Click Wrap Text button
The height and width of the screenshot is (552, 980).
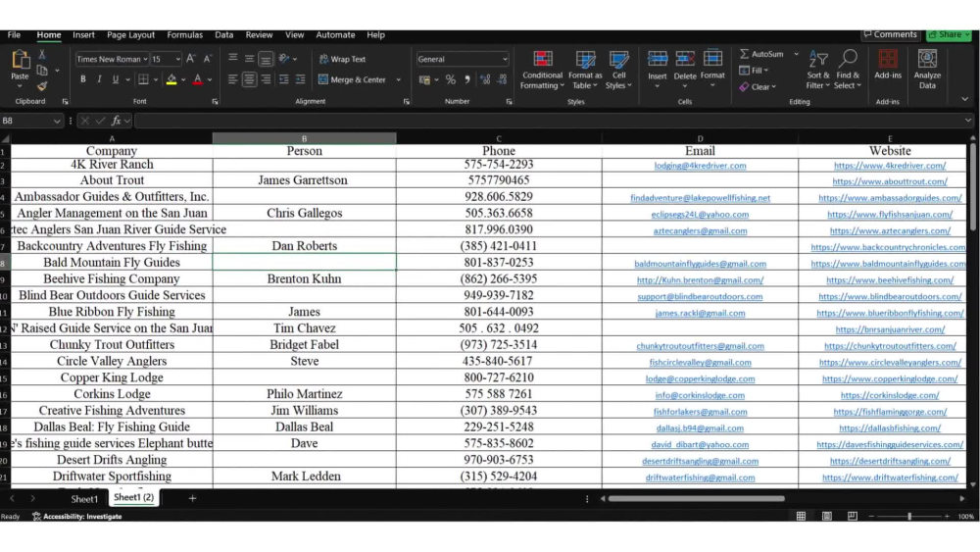pos(342,59)
